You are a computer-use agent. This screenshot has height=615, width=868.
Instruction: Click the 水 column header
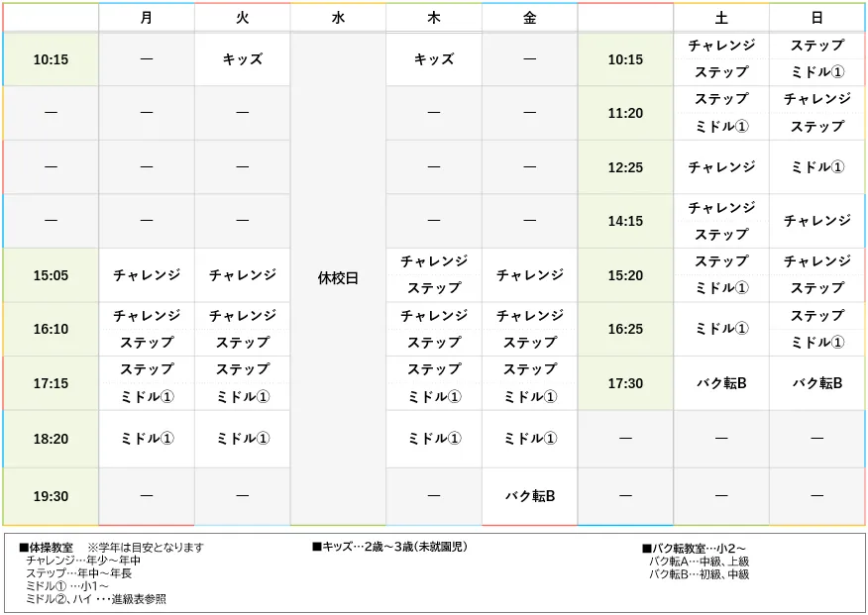[x=337, y=17]
